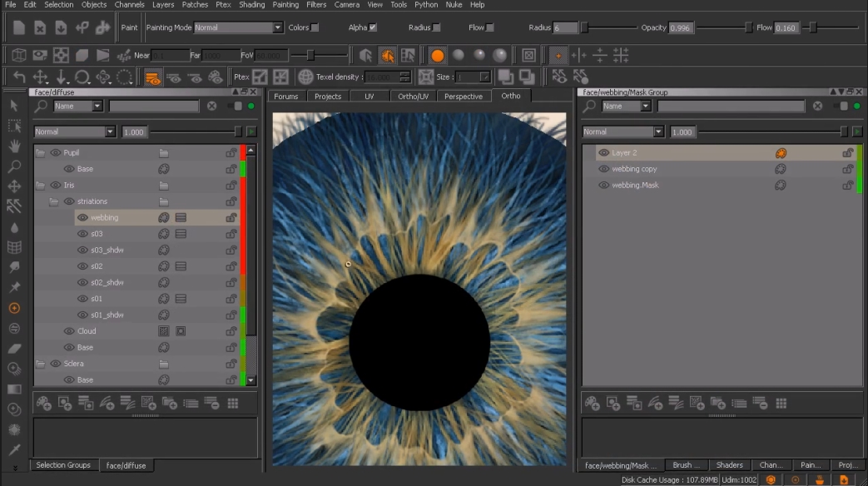Collapse the Pupil group

pyautogui.click(x=41, y=153)
